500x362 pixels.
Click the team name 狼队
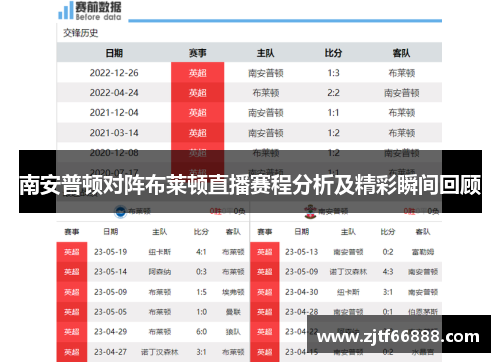[233, 332]
